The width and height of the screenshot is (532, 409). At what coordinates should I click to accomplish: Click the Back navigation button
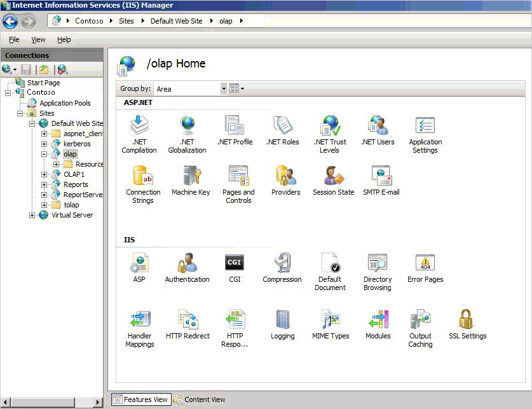[10, 21]
